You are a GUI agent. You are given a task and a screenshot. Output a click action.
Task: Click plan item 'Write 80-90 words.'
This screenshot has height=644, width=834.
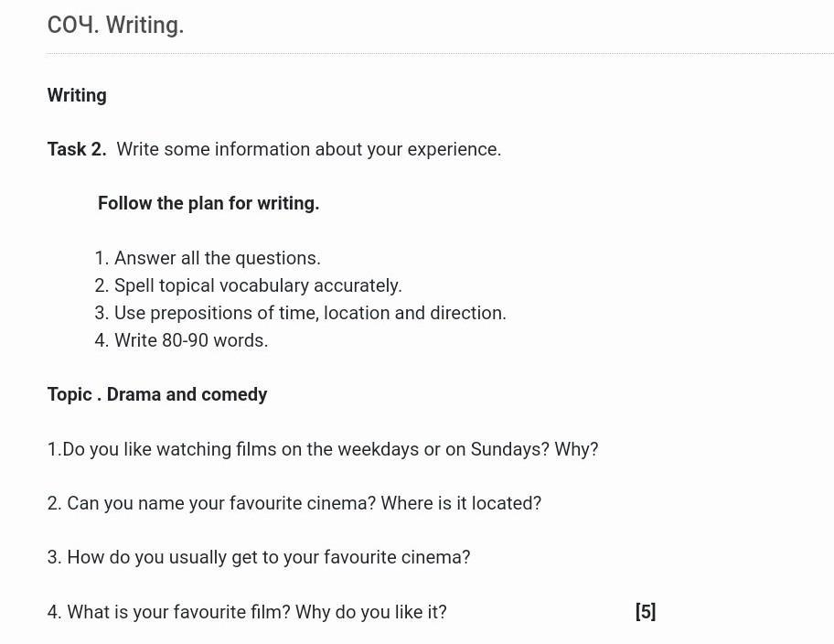click(x=181, y=340)
